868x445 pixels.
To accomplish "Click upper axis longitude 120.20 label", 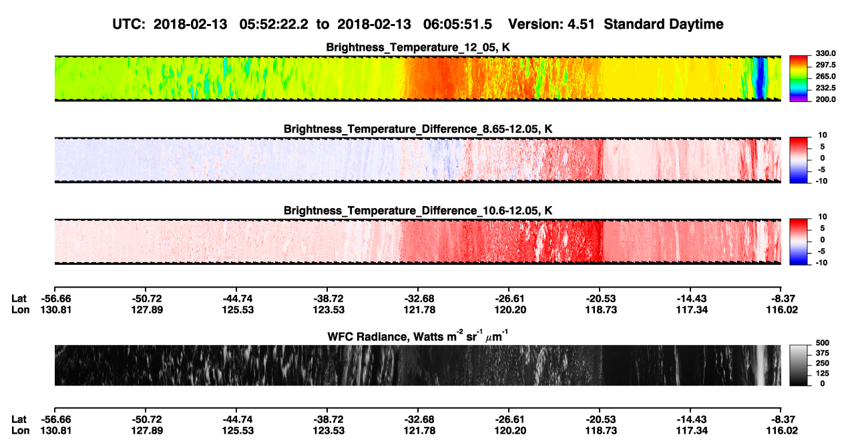I will 509,310.
